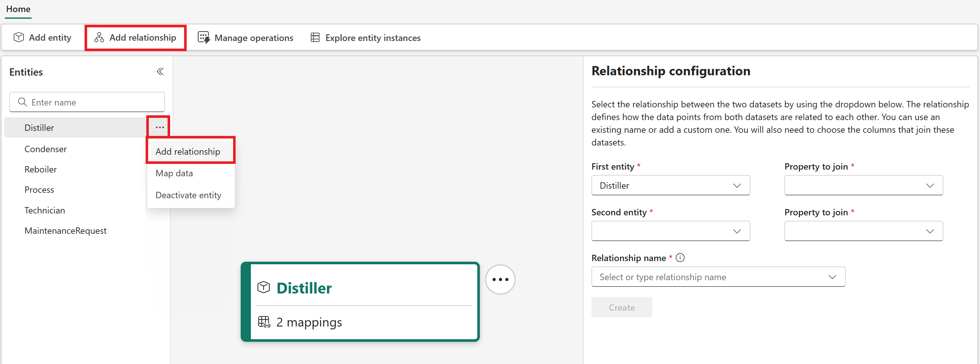Collapse the Entities panel with double chevron
980x364 pixels.
tap(160, 71)
